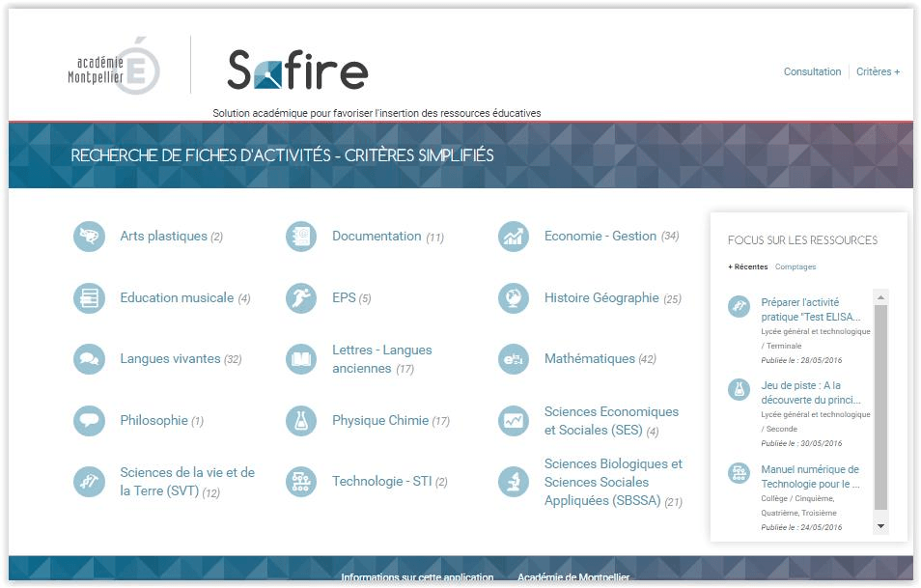This screenshot has width=921, height=588.
Task: Click the SBSSA microscope icon
Action: (x=514, y=482)
